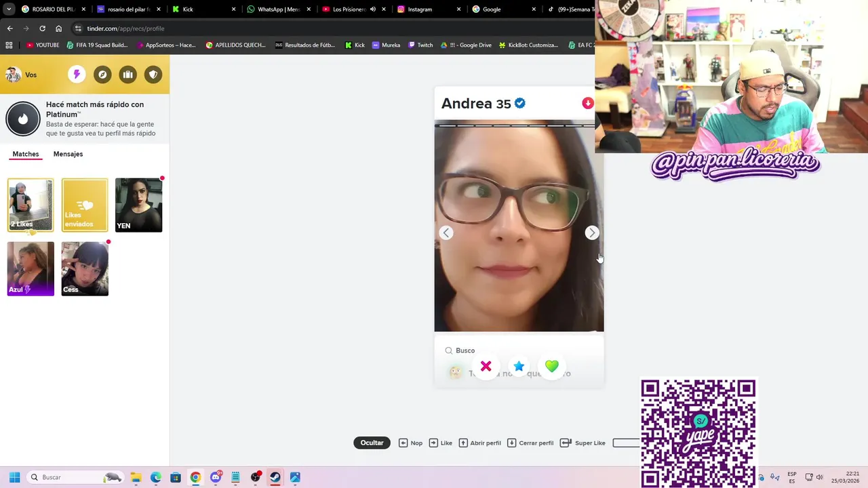Click the Busco section label

(465, 350)
